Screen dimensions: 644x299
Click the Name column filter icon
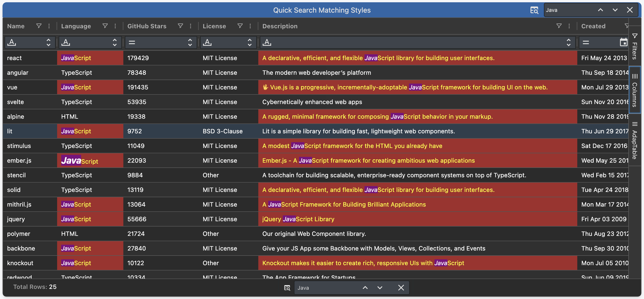[x=39, y=26]
